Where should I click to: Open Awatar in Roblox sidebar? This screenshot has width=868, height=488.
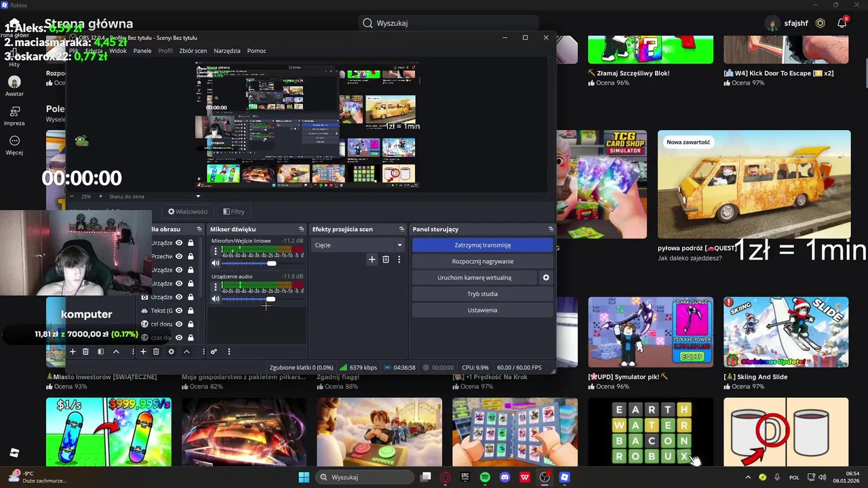14,86
